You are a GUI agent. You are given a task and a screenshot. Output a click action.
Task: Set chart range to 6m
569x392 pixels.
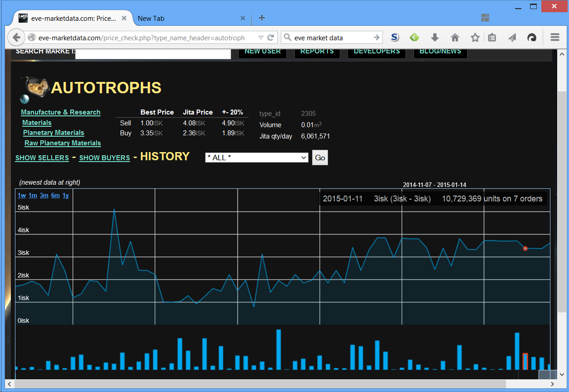[55, 196]
